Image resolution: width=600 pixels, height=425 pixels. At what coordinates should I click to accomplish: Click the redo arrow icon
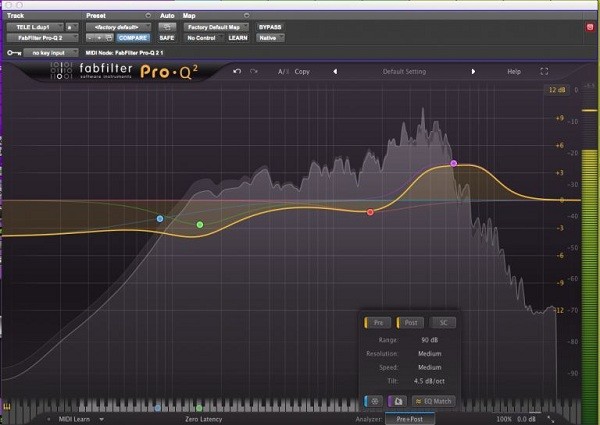tap(254, 72)
